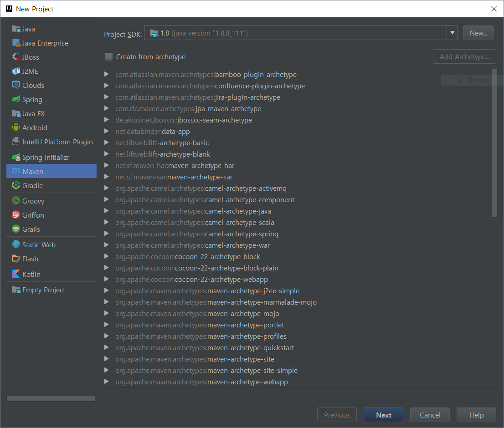Image resolution: width=504 pixels, height=428 pixels.
Task: Select Gradle project type label
Action: coord(32,185)
